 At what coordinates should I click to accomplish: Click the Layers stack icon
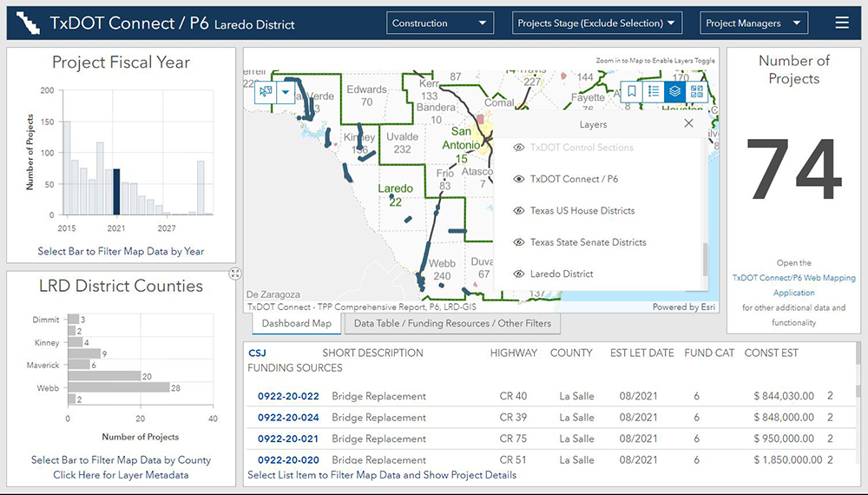(675, 91)
